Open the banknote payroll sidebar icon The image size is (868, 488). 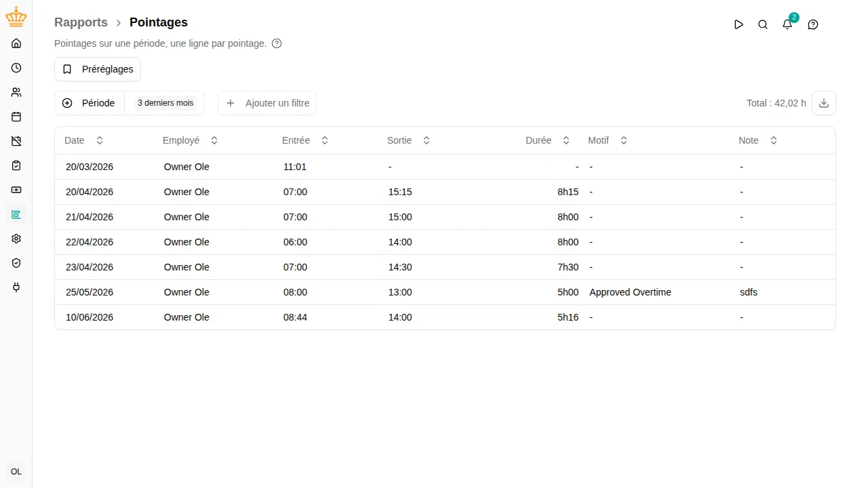click(x=16, y=190)
